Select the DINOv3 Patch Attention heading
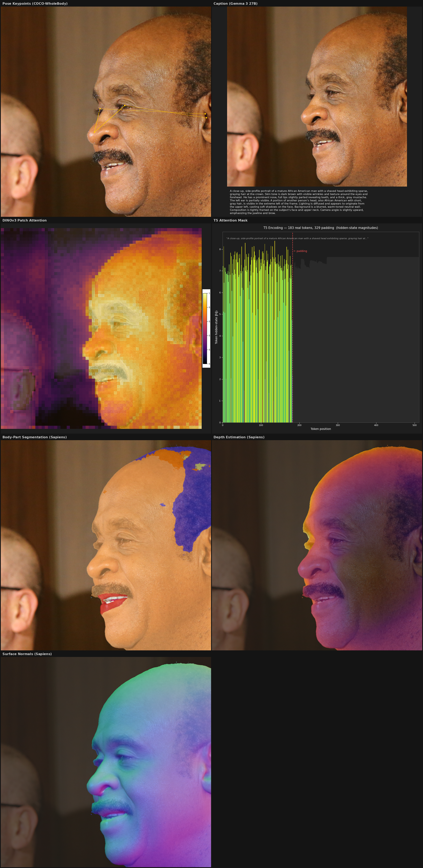The image size is (423, 868). point(25,220)
